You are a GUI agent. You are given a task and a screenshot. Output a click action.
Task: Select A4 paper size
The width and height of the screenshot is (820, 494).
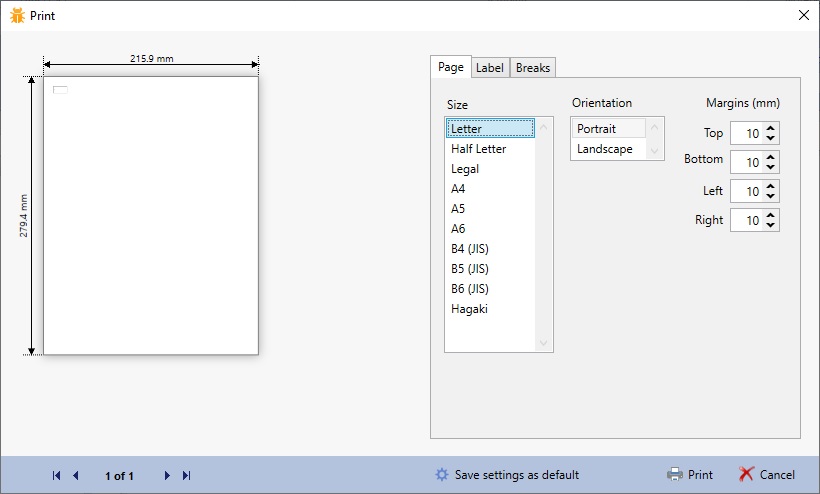click(x=458, y=189)
